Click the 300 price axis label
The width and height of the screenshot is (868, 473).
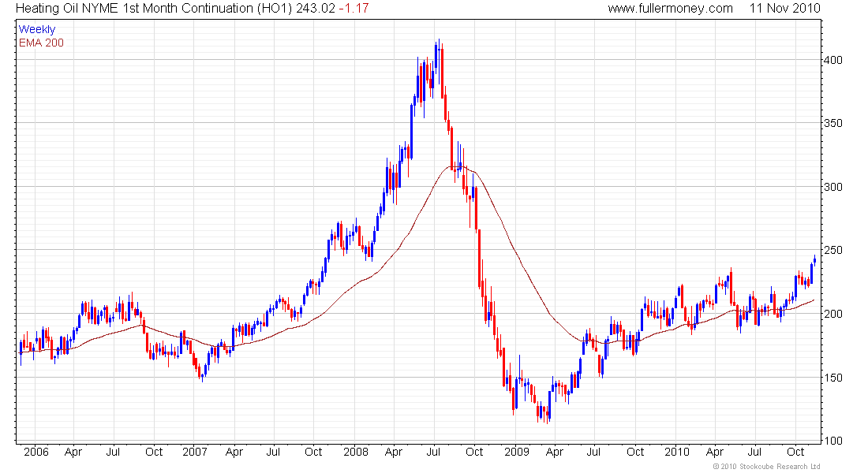(832, 187)
